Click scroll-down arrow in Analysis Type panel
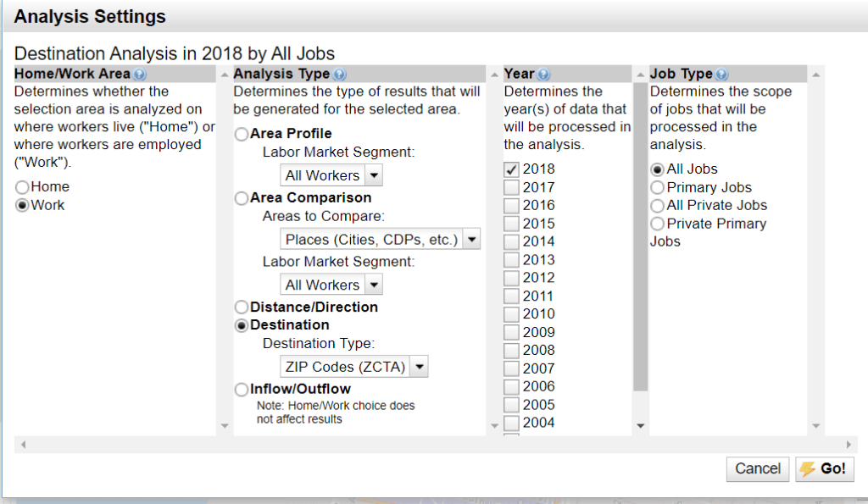This screenshot has height=504, width=868. coord(224,425)
